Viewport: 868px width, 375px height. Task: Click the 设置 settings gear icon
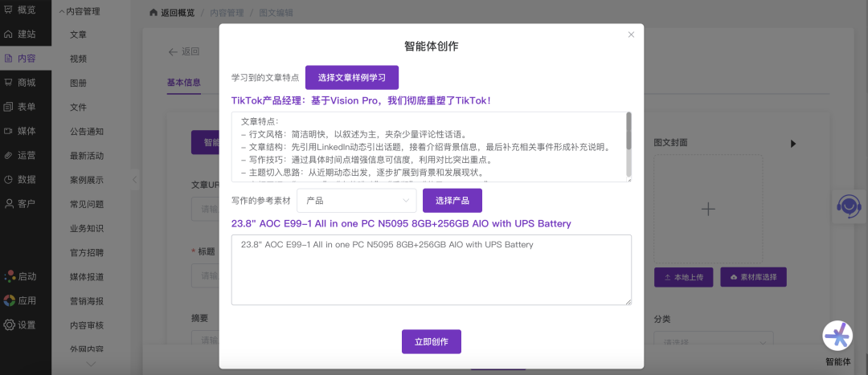[9, 325]
